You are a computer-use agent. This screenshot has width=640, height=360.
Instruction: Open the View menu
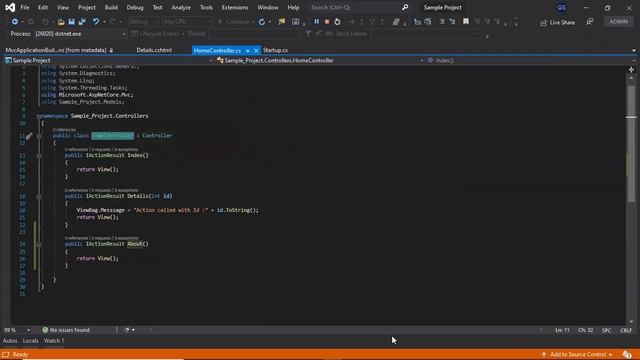(62, 7)
